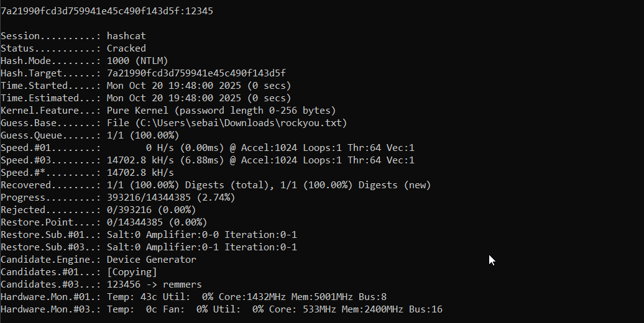Click the Session hashcat line
The height and width of the screenshot is (323, 644).
click(x=73, y=36)
